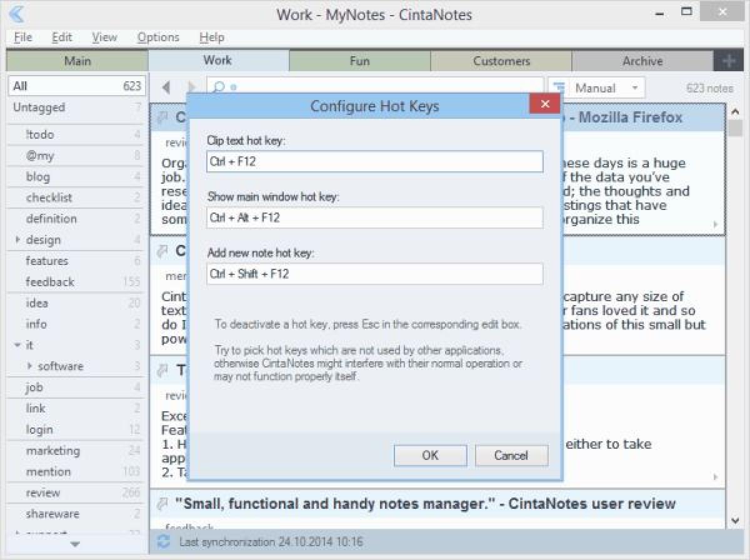Open the Options menu
750x560 pixels.
(157, 37)
